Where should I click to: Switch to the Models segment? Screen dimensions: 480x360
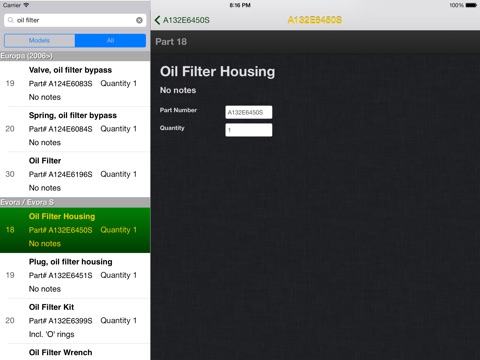39,40
